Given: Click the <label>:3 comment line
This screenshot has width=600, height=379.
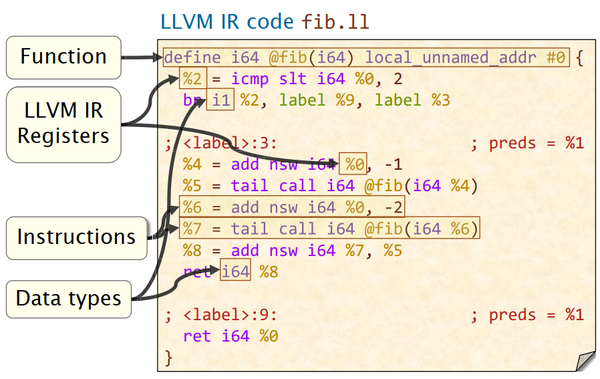Looking at the screenshot, I should click(221, 143).
